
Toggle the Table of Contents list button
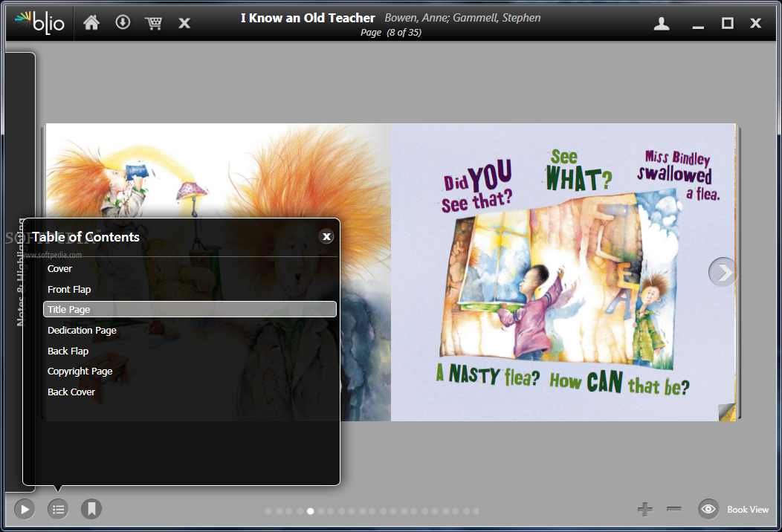[58, 509]
